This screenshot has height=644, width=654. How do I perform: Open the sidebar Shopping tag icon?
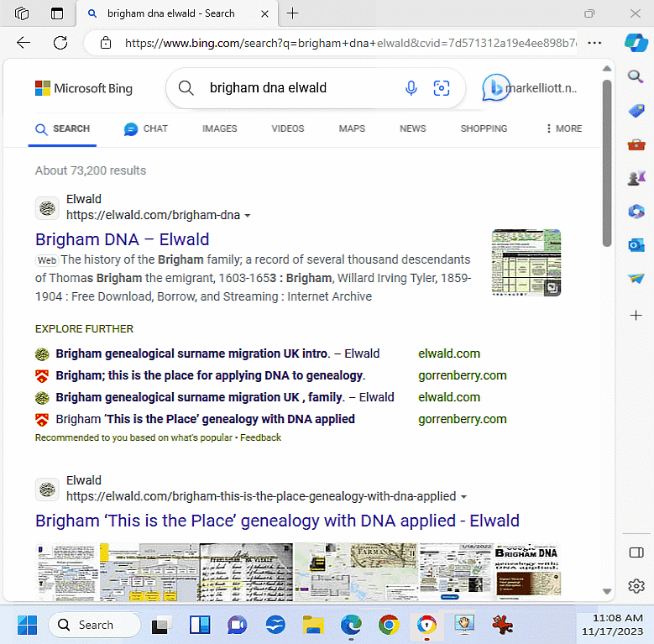coord(636,111)
